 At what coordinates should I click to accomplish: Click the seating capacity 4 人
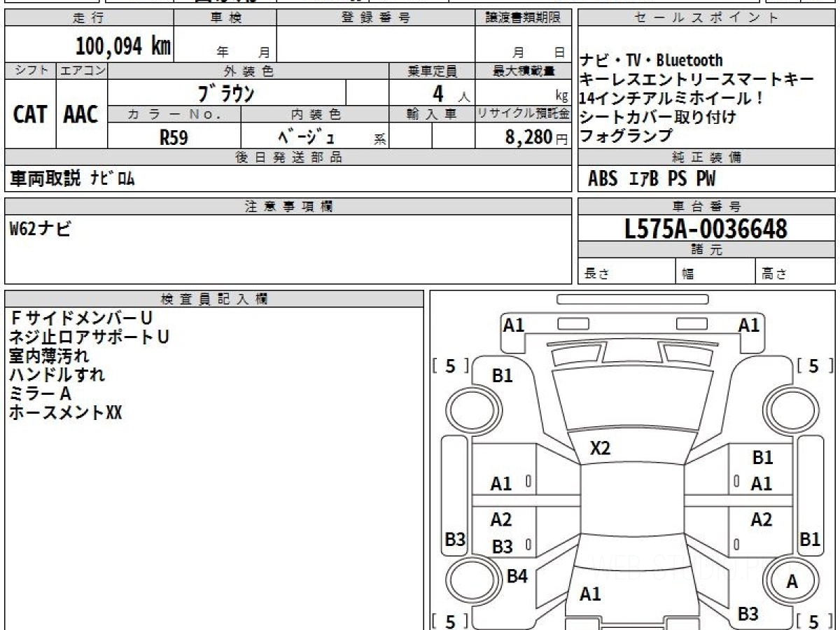(x=451, y=93)
